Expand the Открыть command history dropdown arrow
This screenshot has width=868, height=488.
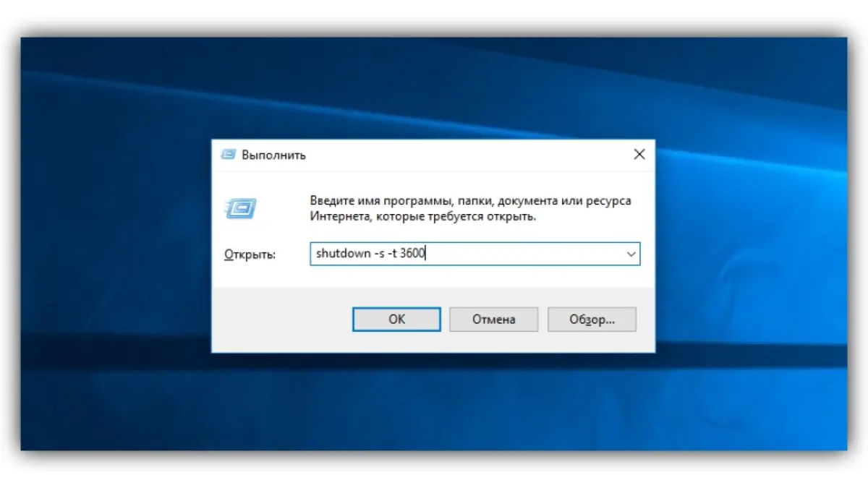[x=631, y=254]
